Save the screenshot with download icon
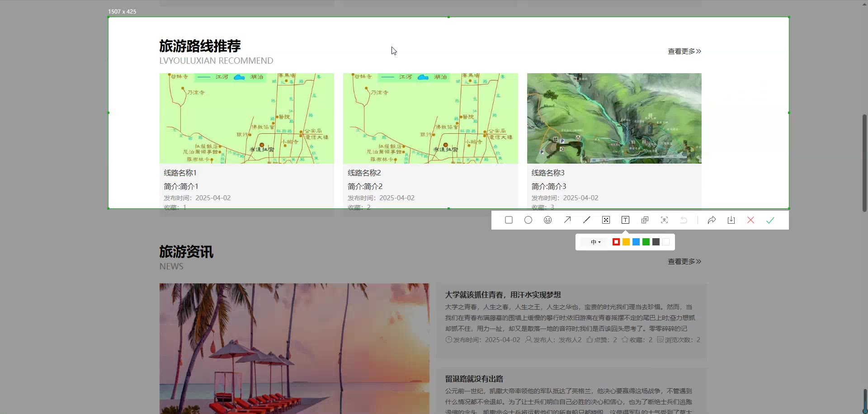Viewport: 868px width, 414px height. pyautogui.click(x=731, y=220)
